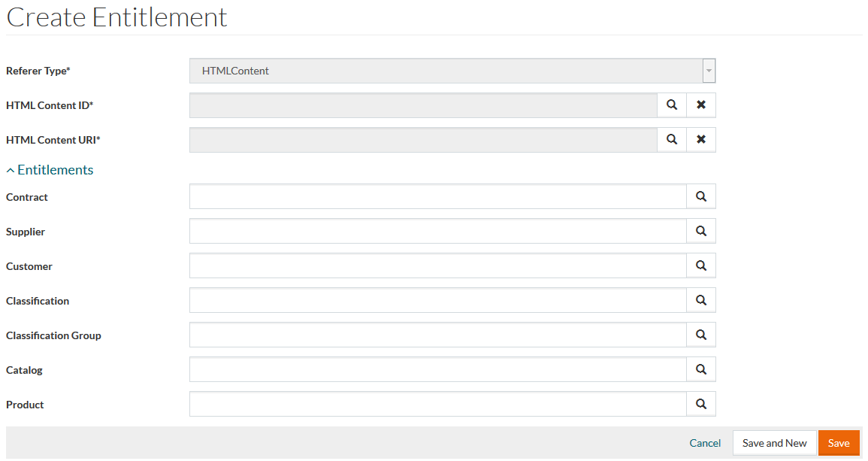Look up a Classification
The height and width of the screenshot is (461, 868).
(701, 301)
